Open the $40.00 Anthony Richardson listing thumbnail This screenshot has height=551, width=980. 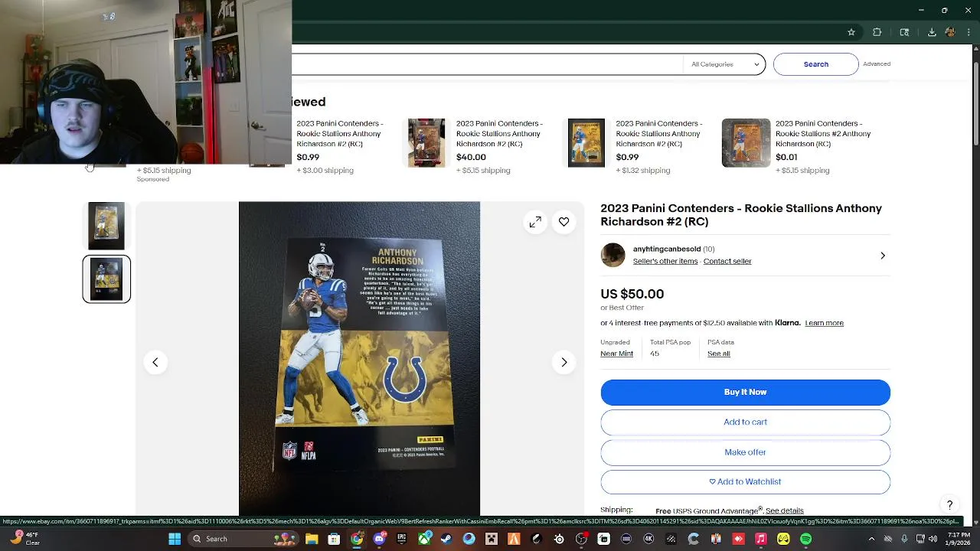426,142
